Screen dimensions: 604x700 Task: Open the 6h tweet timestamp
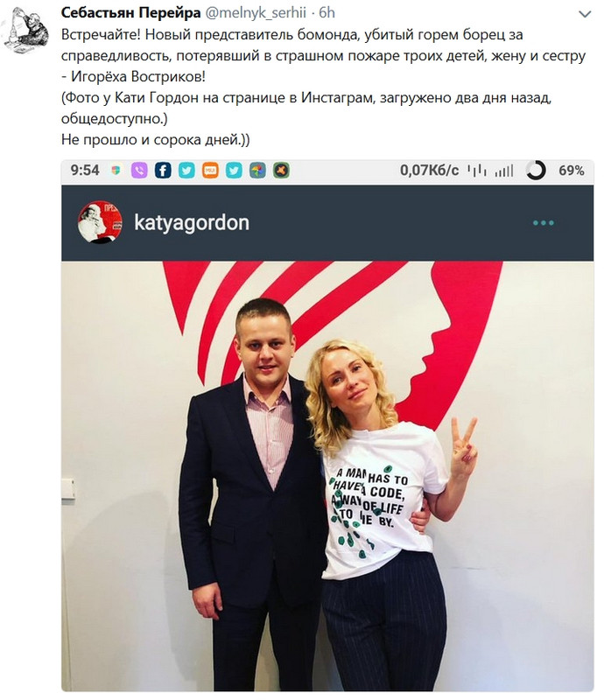pos(327,12)
